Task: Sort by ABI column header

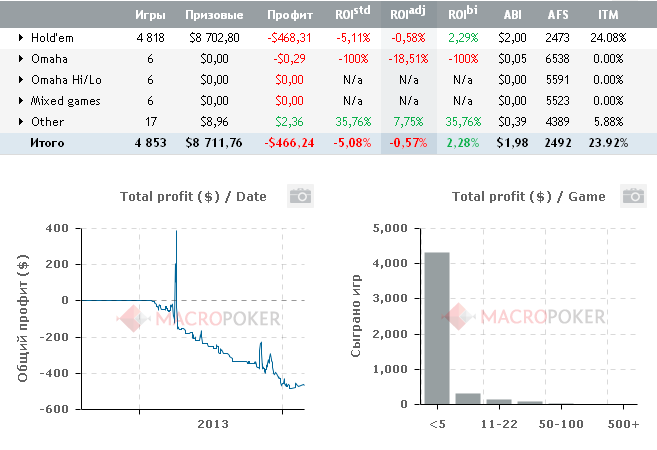Action: pyautogui.click(x=512, y=16)
